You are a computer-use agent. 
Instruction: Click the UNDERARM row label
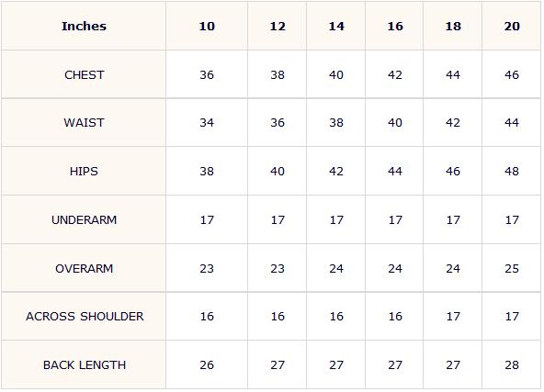(x=84, y=220)
